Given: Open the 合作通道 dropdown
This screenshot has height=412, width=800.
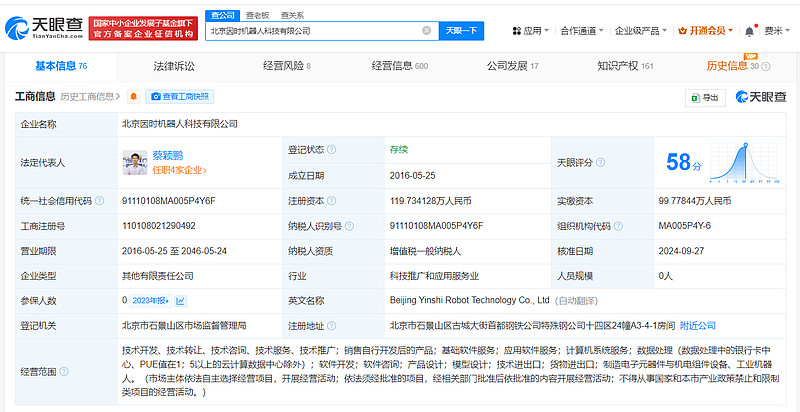Looking at the screenshot, I should click(582, 31).
